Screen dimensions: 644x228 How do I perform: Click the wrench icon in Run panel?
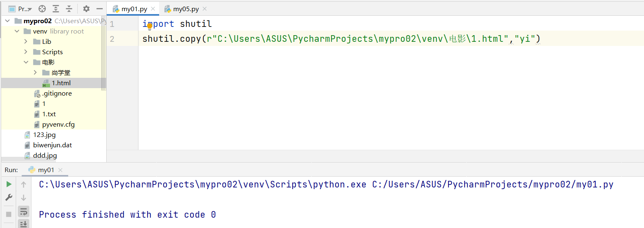(9, 198)
